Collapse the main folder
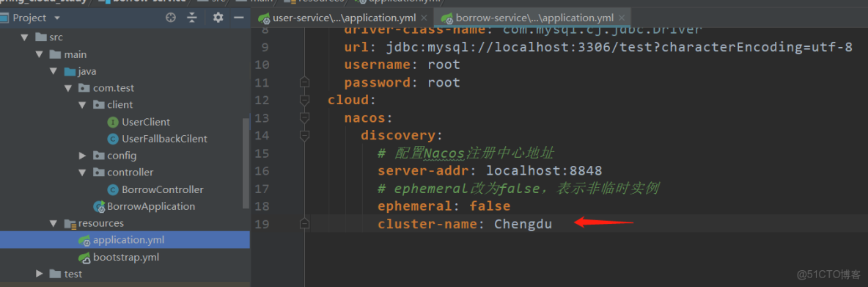868x287 pixels. [39, 55]
